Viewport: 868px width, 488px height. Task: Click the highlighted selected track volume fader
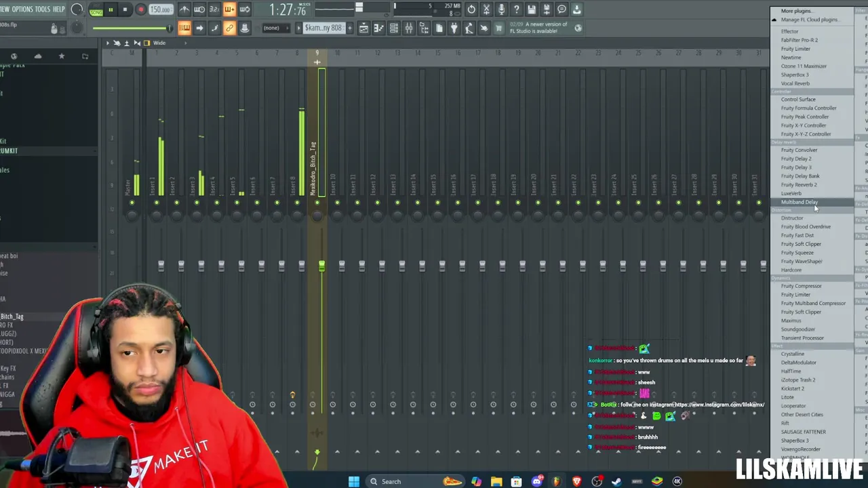(321, 265)
